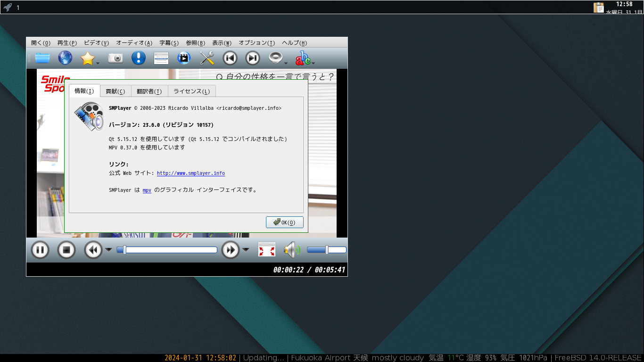
Task: Jump to previous track in toolbar
Action: tap(230, 58)
